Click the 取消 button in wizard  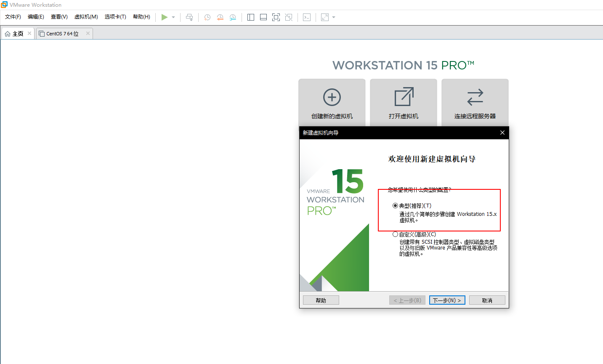(487, 300)
